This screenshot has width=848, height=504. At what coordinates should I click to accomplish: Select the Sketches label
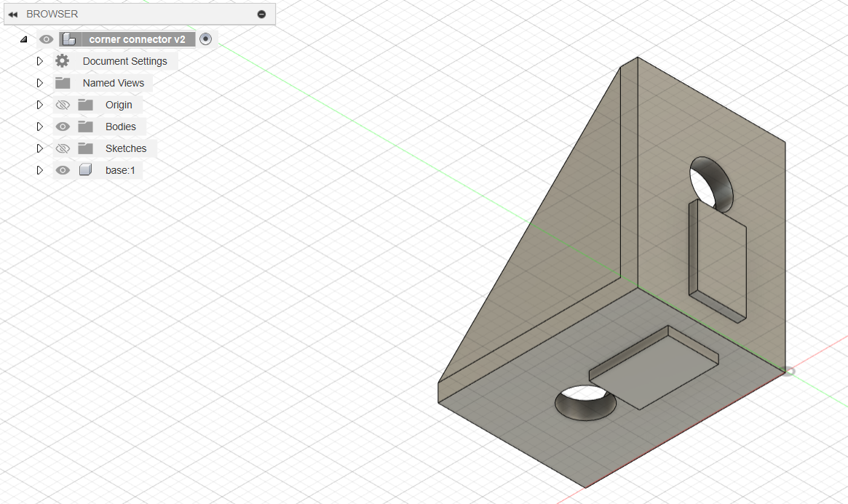[126, 148]
